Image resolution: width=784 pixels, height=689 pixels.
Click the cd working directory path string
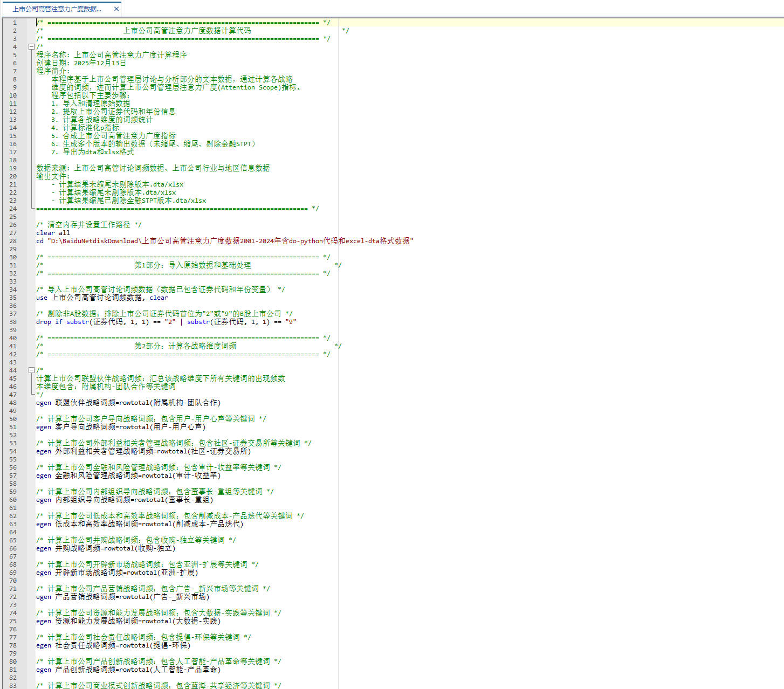230,241
